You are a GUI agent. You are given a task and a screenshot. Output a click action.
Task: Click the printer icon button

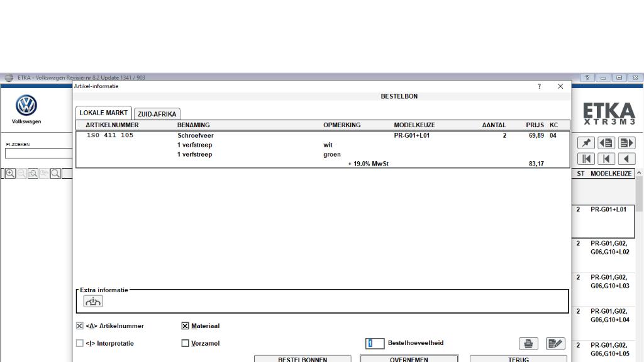[528, 343]
